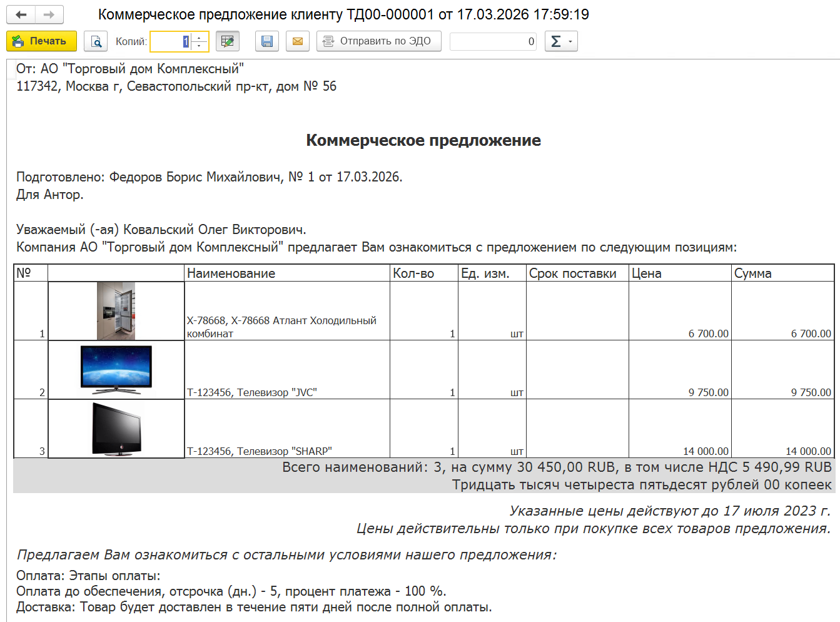
Task: Click 'Предлагаем Вам ознакомиться с остальными условиями'
Action: 286,554
